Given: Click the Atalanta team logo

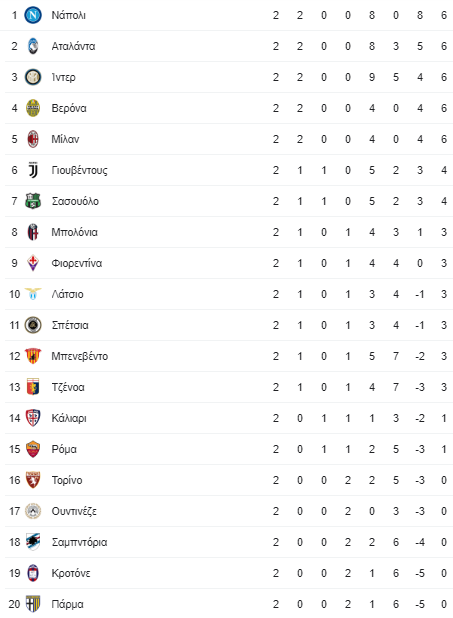Looking at the screenshot, I should 33,46.
